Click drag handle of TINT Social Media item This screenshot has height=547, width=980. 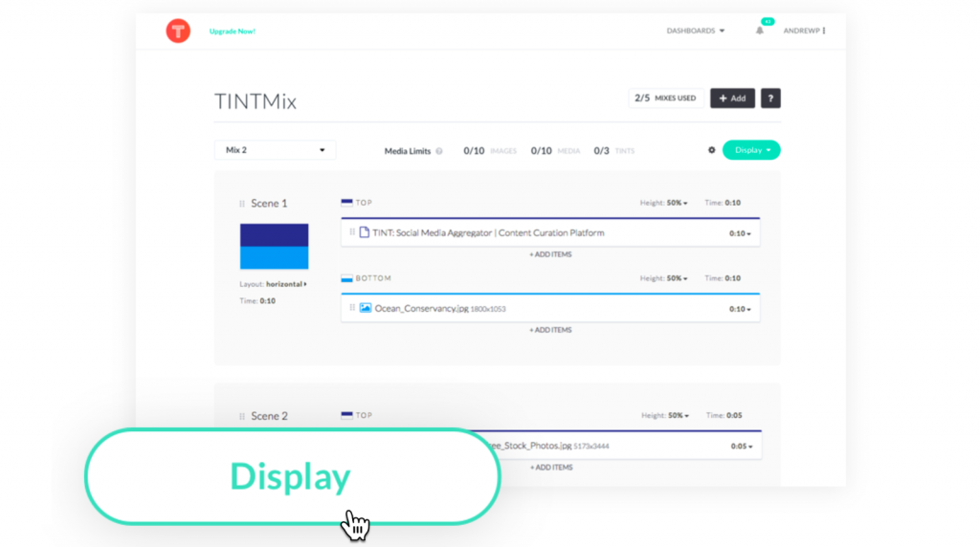point(352,232)
